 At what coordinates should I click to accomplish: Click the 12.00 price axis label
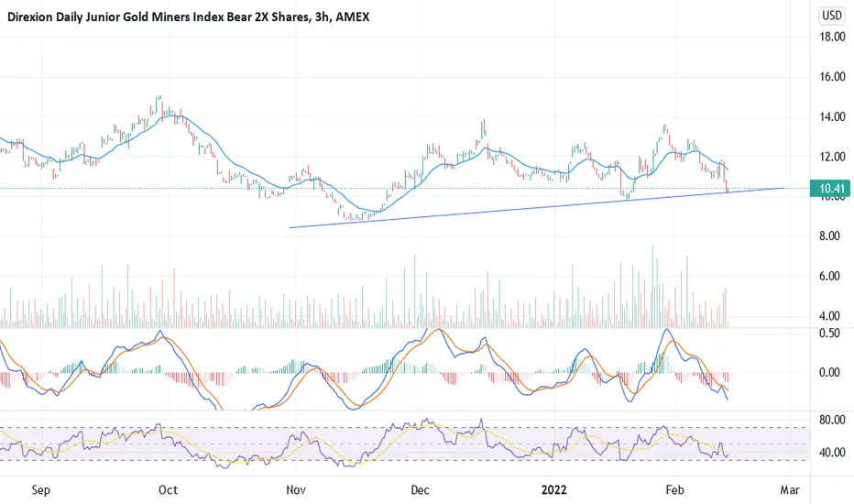[x=832, y=157]
